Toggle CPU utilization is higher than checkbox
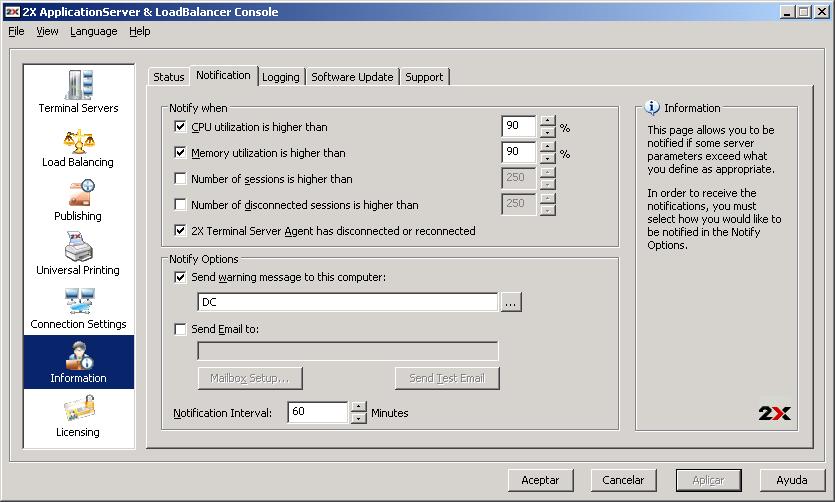The image size is (835, 502). 180,127
